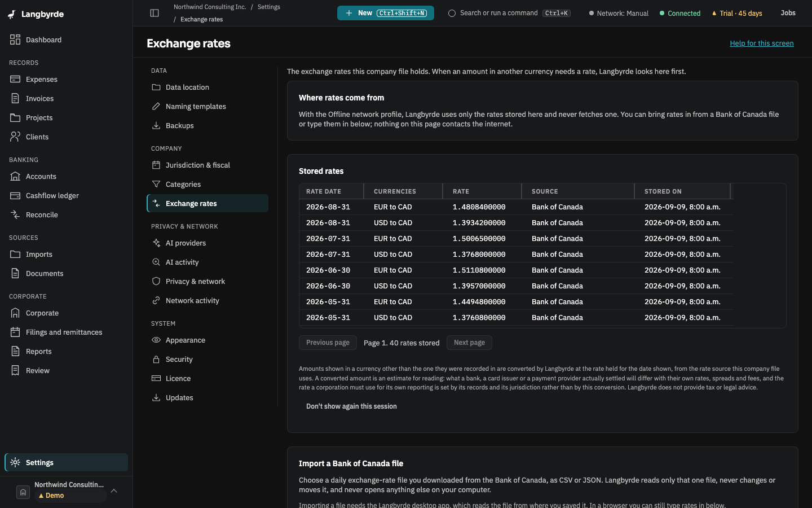Viewport: 812px width, 508px height.
Task: Click the Previous page button
Action: click(x=328, y=343)
